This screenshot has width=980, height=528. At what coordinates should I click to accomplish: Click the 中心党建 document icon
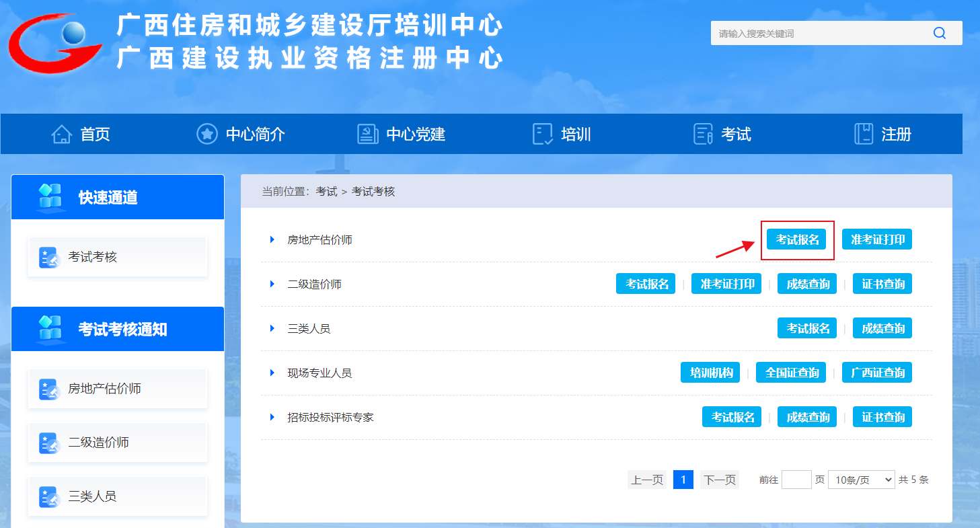tap(367, 134)
